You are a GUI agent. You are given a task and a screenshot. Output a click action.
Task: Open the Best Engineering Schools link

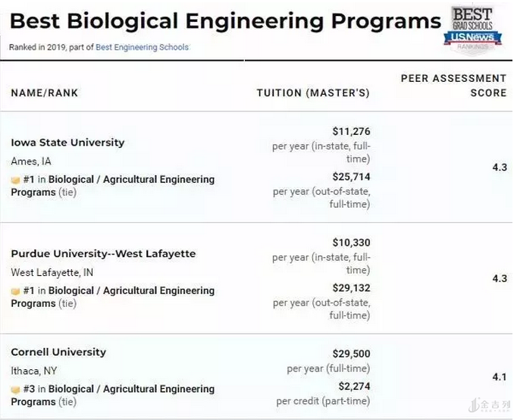(142, 47)
